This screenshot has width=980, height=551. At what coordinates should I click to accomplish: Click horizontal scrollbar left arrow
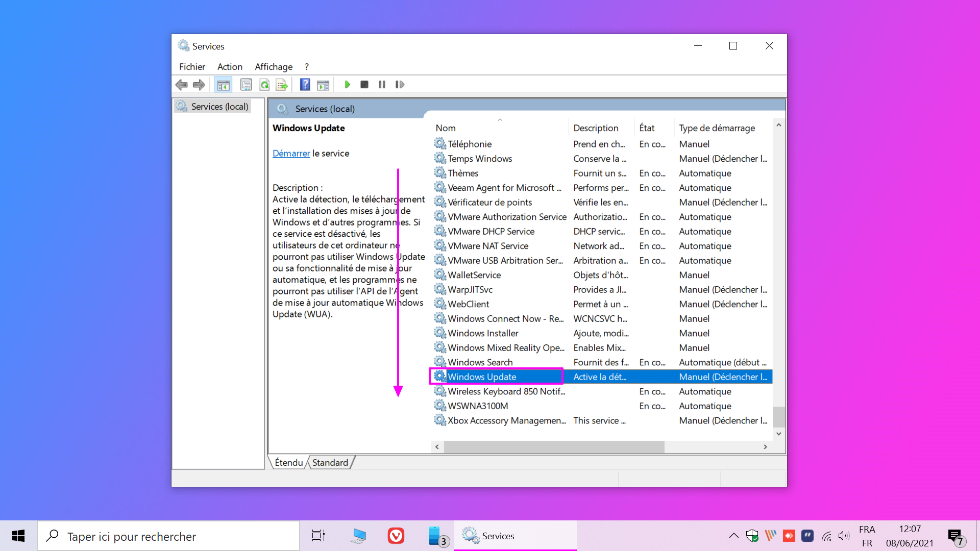pos(437,447)
